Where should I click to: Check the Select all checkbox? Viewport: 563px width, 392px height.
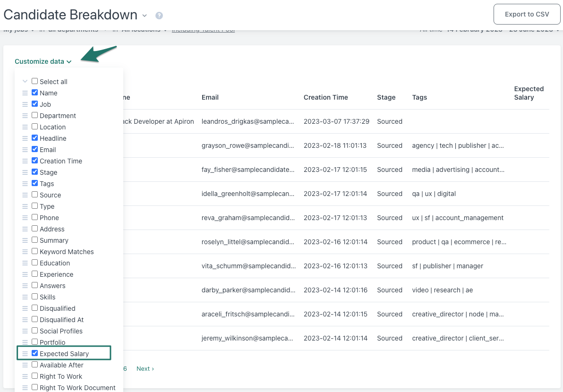(35, 81)
